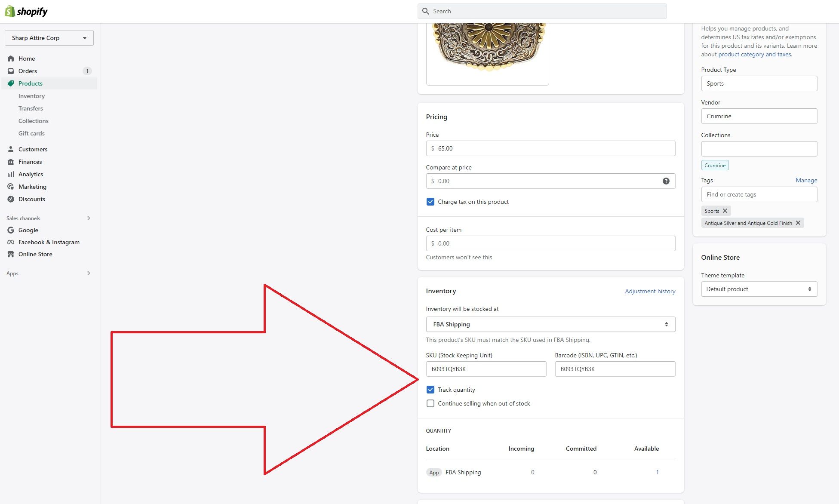This screenshot has width=839, height=504.
Task: Click the available quantity 1 link
Action: 657,472
